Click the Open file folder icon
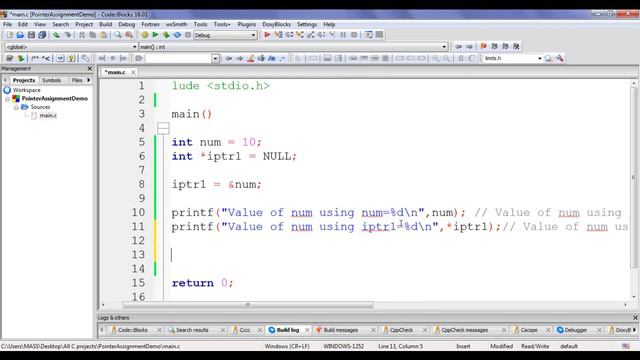Image resolution: width=640 pixels, height=360 pixels. (20, 35)
